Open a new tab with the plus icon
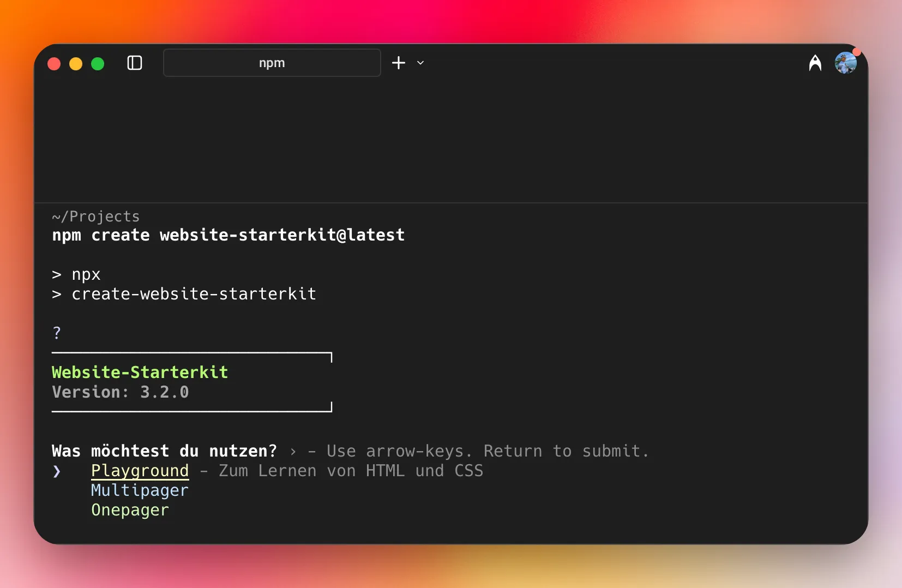 (x=398, y=63)
